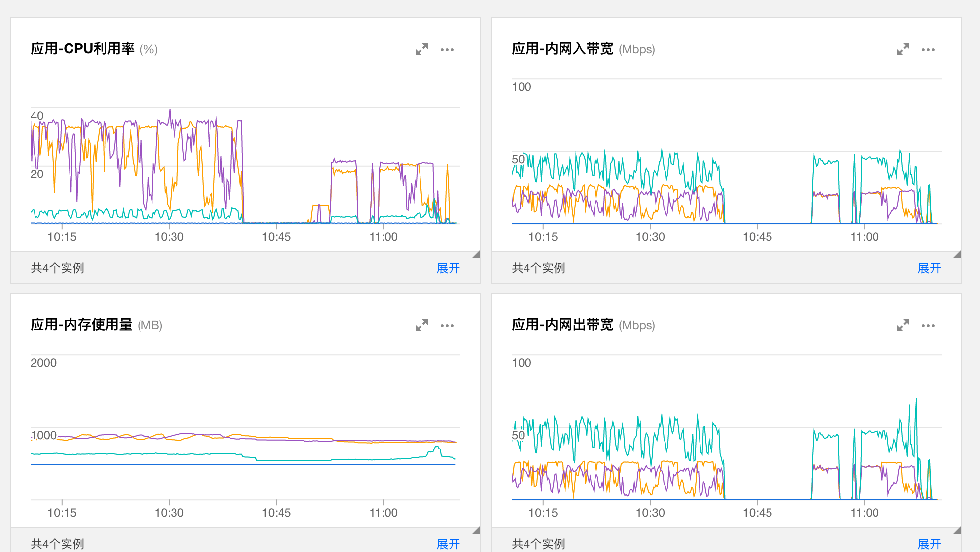
Task: Click 11:00 time marker on 内网入带宽 chart
Action: [865, 237]
